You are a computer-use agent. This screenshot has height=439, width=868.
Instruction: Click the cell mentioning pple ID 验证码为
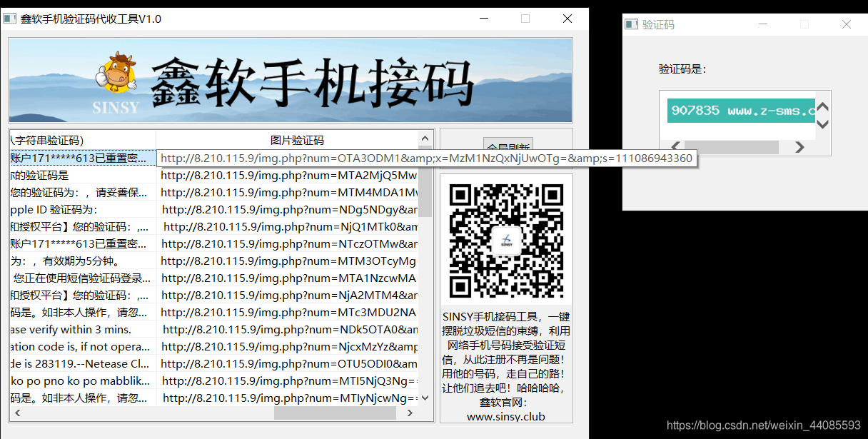click(83, 209)
